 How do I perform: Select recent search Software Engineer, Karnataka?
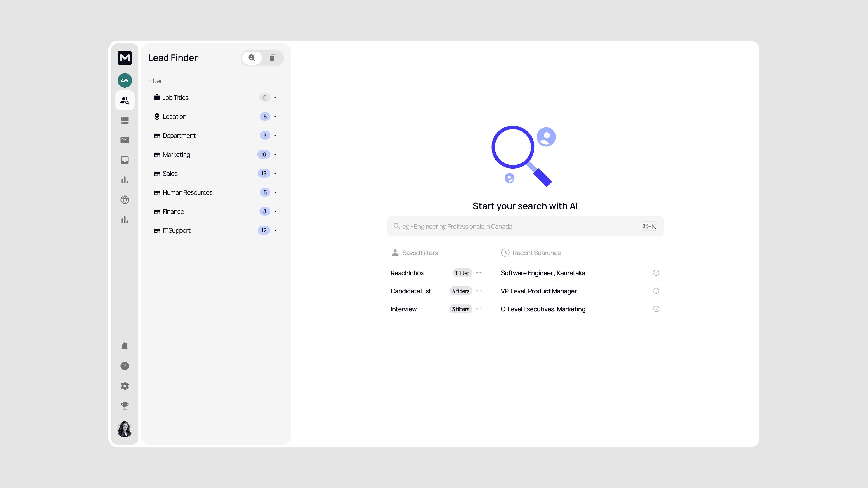543,273
